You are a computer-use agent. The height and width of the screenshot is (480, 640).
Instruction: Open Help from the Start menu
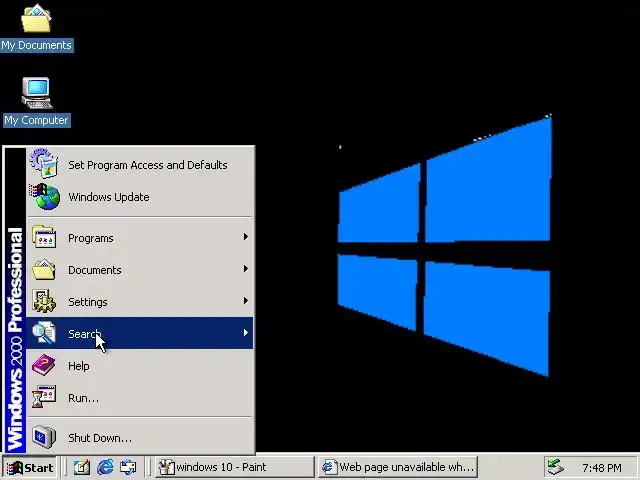[x=140, y=365]
